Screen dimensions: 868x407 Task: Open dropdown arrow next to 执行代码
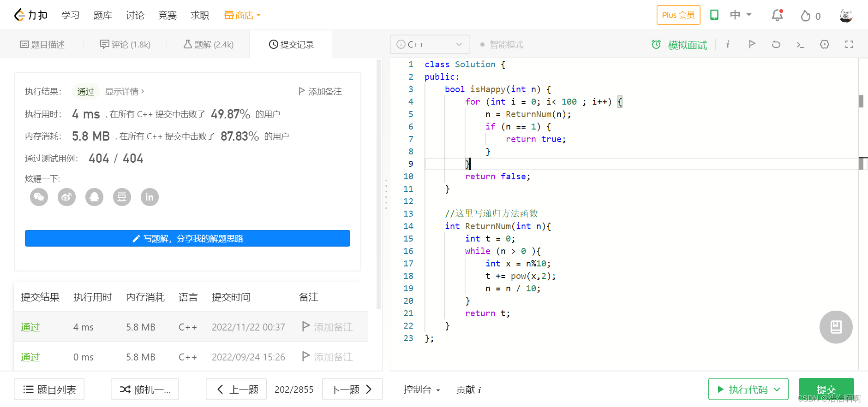(x=777, y=389)
